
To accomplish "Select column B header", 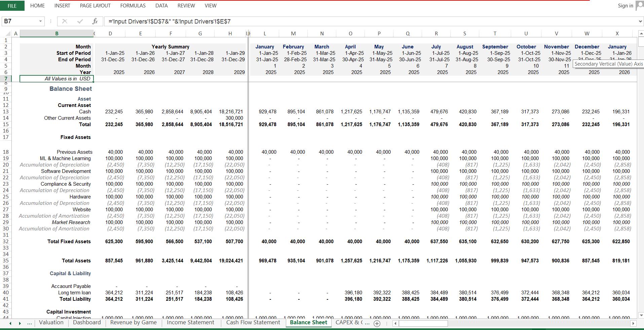I will click(56, 33).
